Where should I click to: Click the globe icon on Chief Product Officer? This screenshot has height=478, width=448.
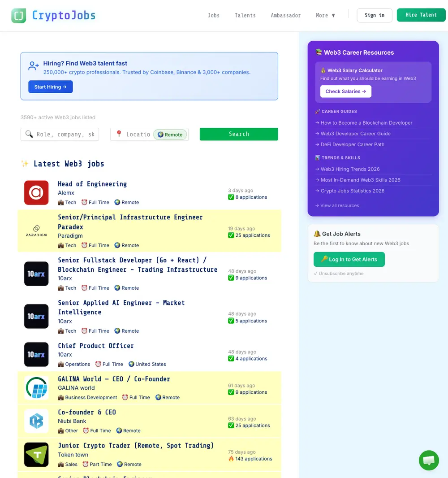tap(131, 364)
